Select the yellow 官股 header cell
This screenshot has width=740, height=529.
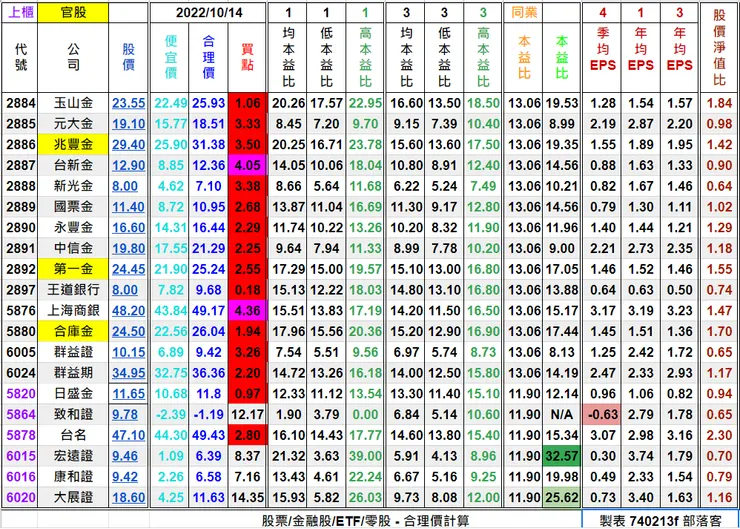point(73,12)
